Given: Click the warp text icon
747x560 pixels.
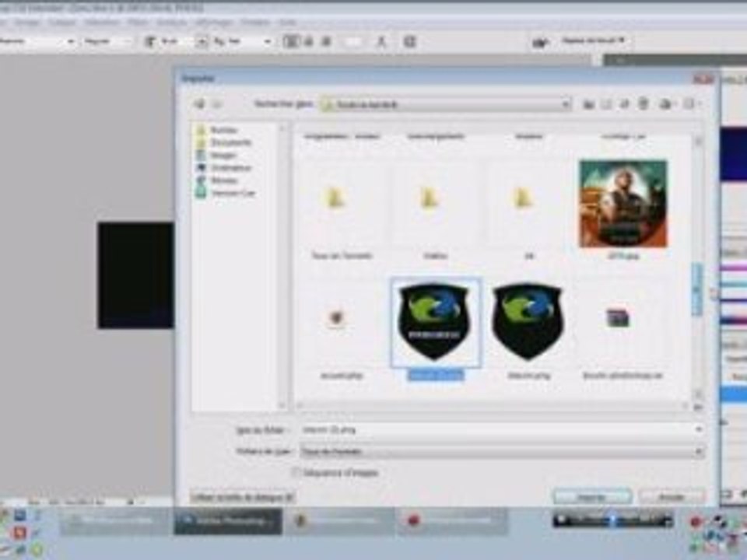Looking at the screenshot, I should coord(381,42).
